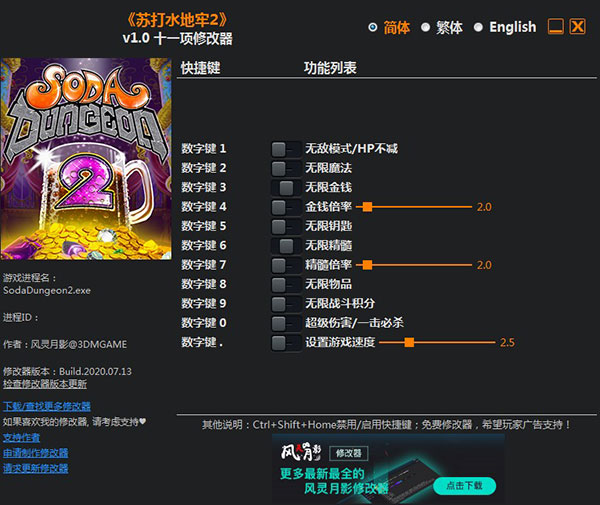This screenshot has height=505, width=600.
Task: Click the 金钱倍率 value 2.0
Action: [x=484, y=207]
